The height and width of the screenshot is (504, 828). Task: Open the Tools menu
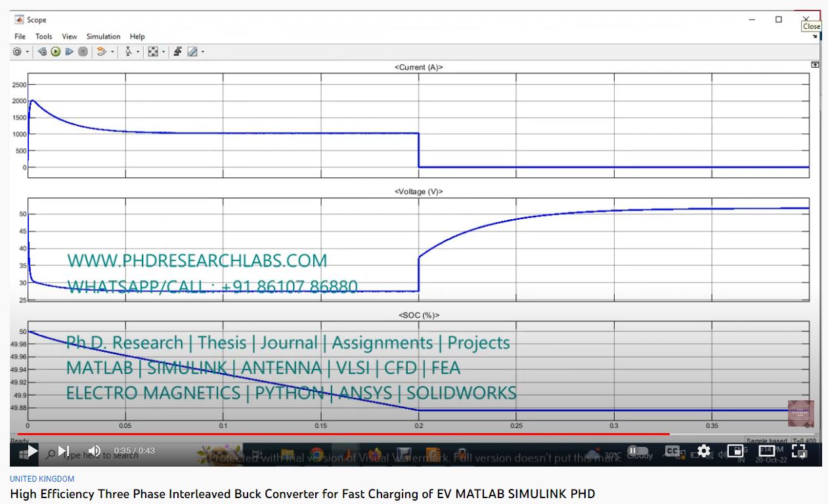pos(44,37)
